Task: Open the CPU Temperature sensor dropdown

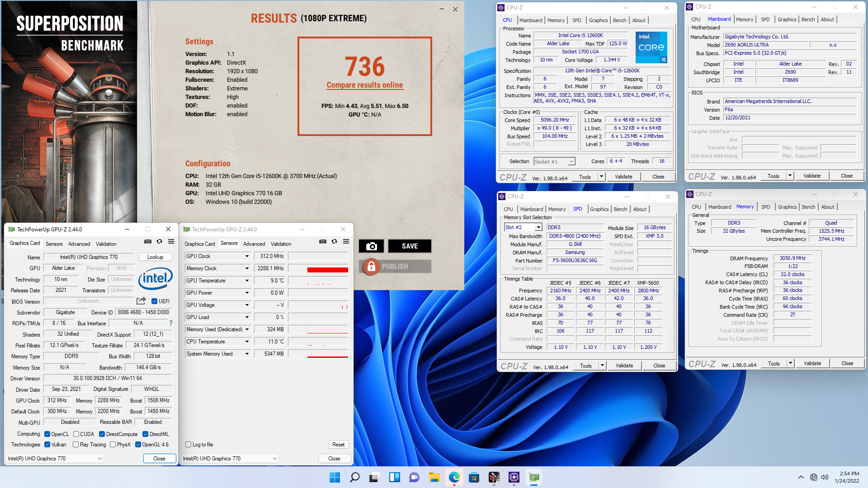Action: click(247, 342)
